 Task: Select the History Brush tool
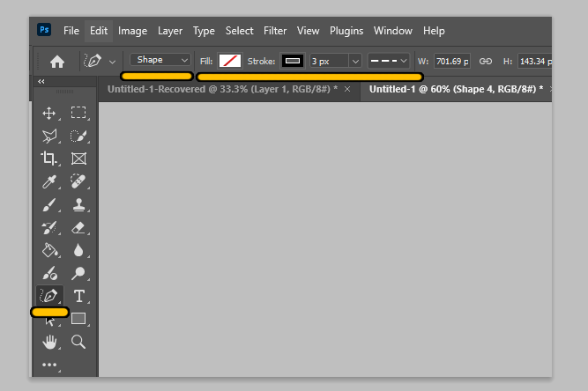tap(49, 228)
